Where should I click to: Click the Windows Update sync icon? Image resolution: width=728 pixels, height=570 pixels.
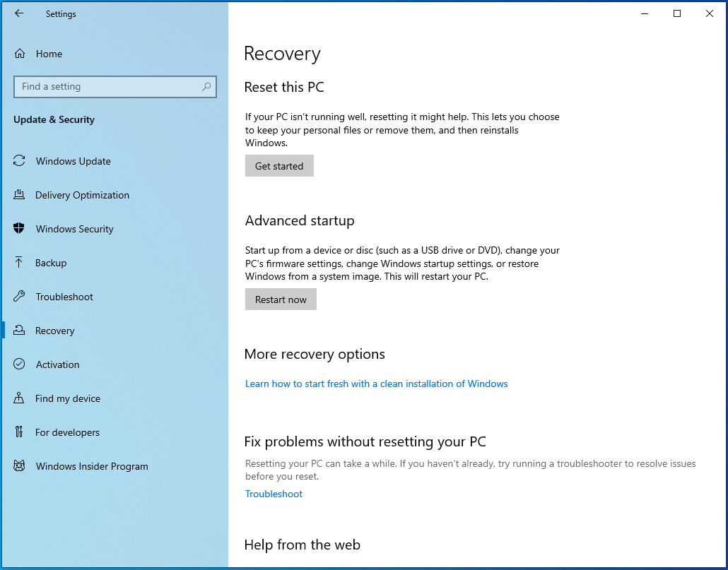coord(19,161)
